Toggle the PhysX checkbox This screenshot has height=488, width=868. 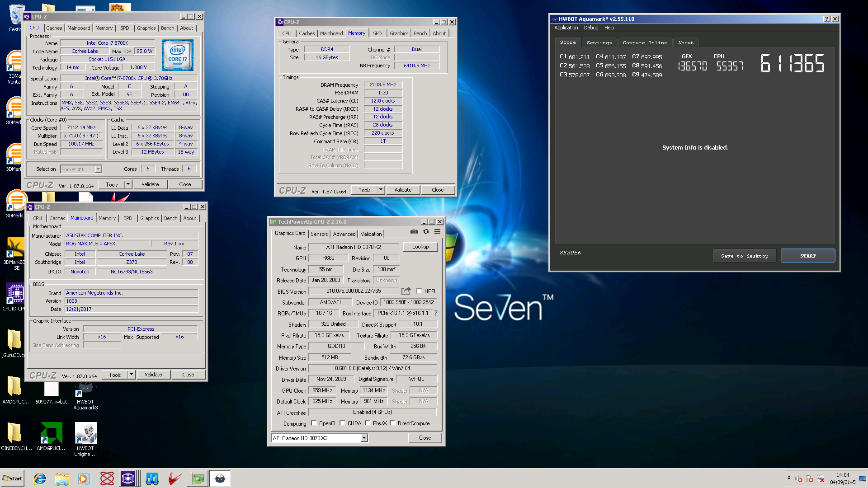tap(368, 423)
